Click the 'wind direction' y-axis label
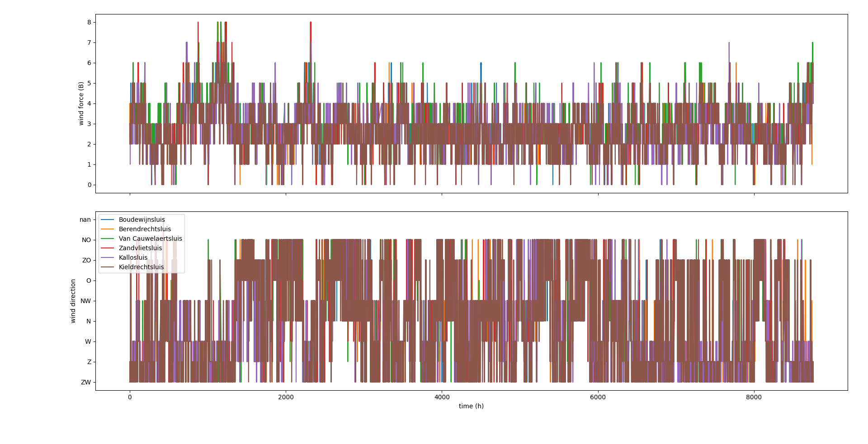Screen dimensions: 868x444 (73, 301)
